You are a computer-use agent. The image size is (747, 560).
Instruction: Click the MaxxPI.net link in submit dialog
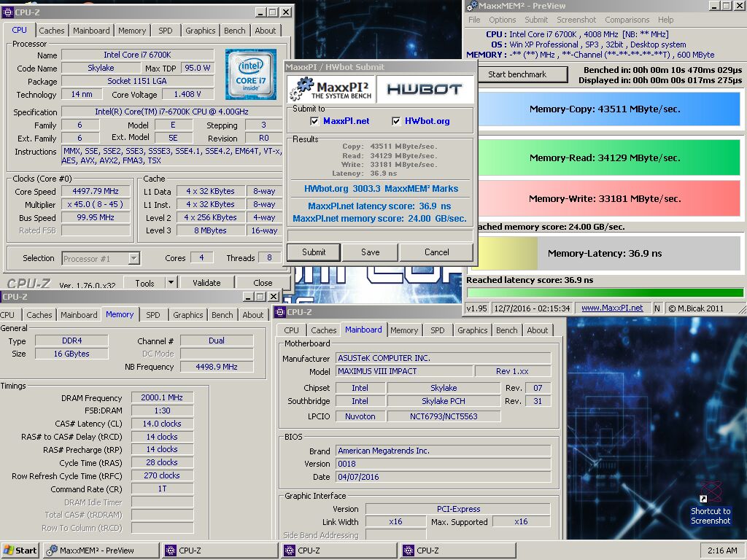coord(347,121)
